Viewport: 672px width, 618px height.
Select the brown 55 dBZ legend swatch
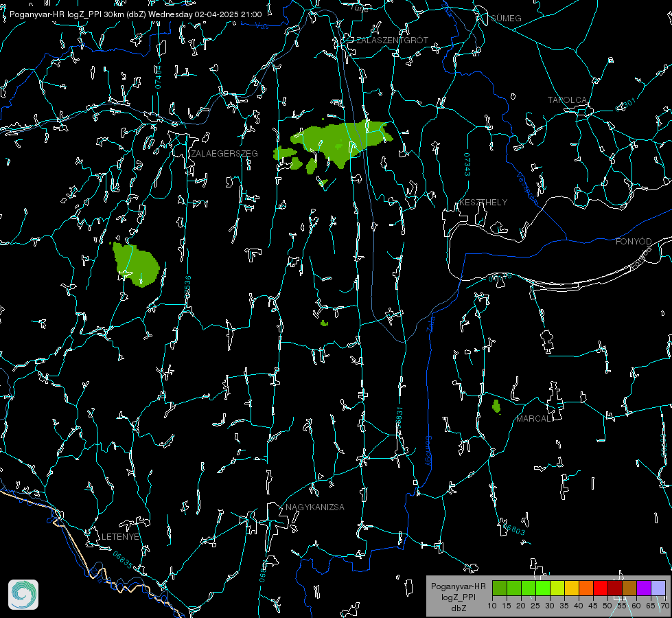point(629,588)
